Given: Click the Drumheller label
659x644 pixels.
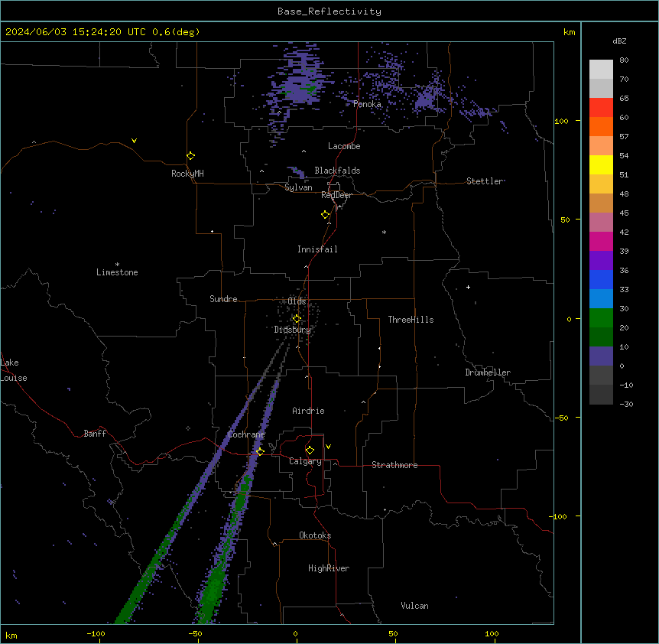Looking at the screenshot, I should click(x=488, y=372).
